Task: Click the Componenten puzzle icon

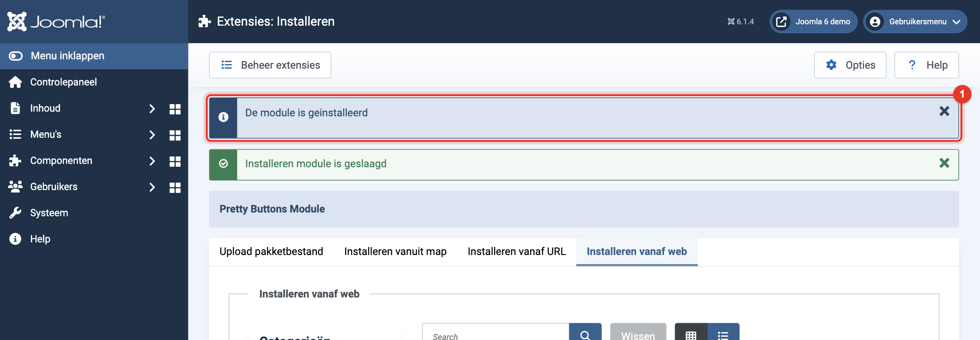Action: tap(15, 161)
